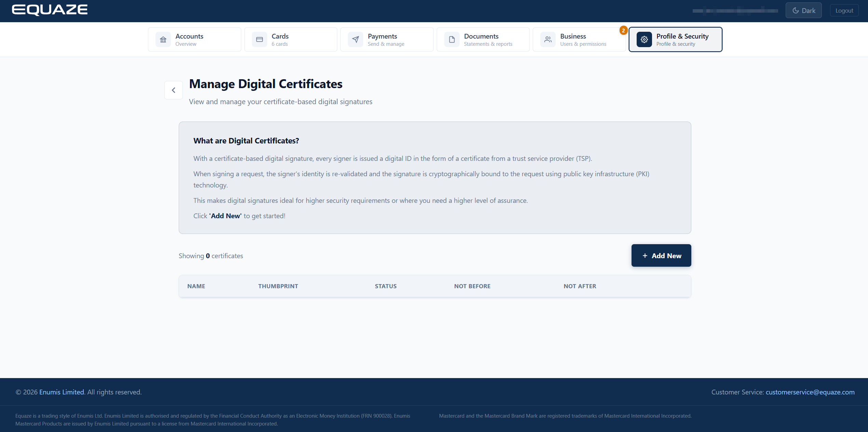The width and height of the screenshot is (868, 432).
Task: Log out with the Logout button
Action: click(844, 11)
